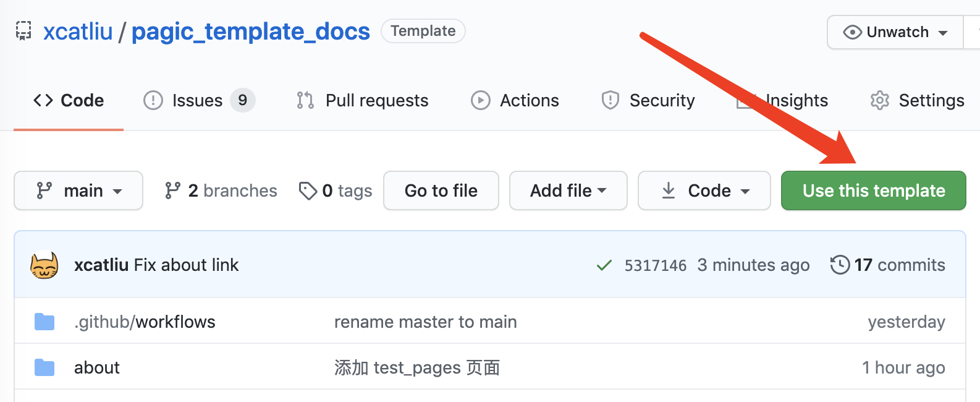This screenshot has width=980, height=402.
Task: Click the repository template icon beside xcatliu
Action: pos(23,31)
